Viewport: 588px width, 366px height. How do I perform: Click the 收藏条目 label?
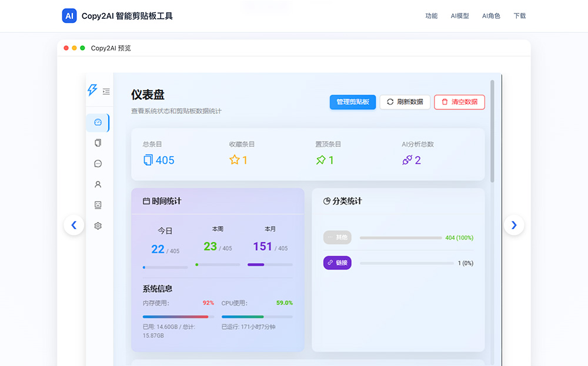[x=242, y=145]
